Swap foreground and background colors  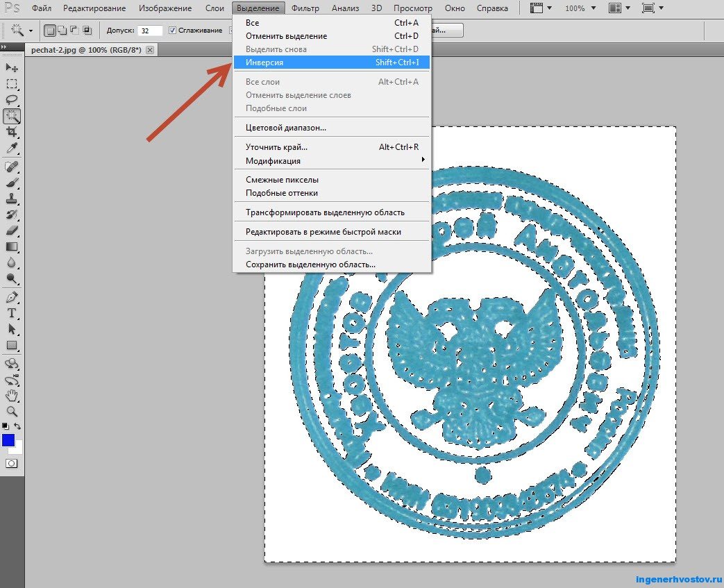click(x=17, y=426)
